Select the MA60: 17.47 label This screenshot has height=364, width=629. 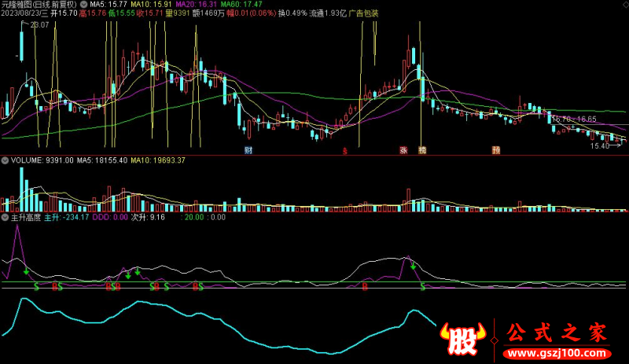coord(241,5)
